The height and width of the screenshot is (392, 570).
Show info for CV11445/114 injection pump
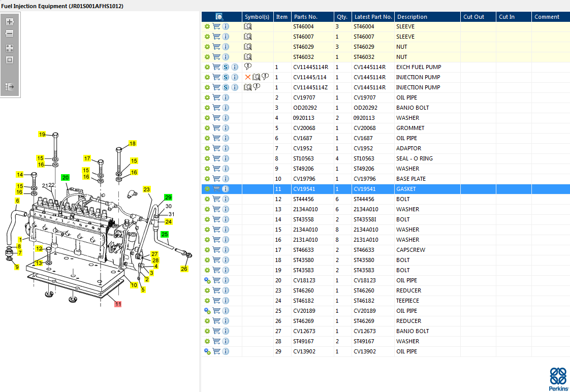[235, 77]
